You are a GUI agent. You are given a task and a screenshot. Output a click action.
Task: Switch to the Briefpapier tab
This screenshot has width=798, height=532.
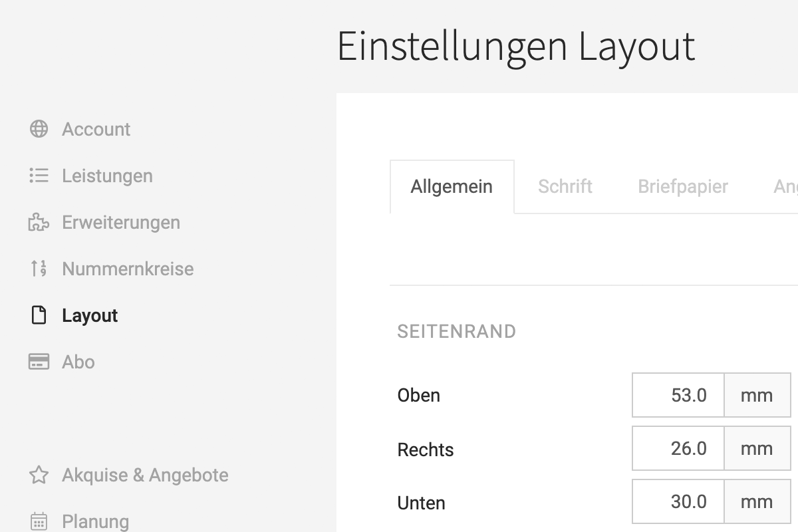[x=683, y=187]
